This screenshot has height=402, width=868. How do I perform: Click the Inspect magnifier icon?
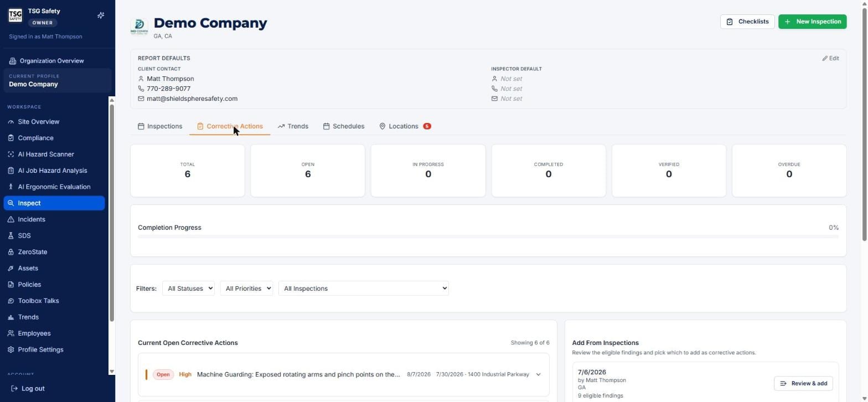coord(11,203)
